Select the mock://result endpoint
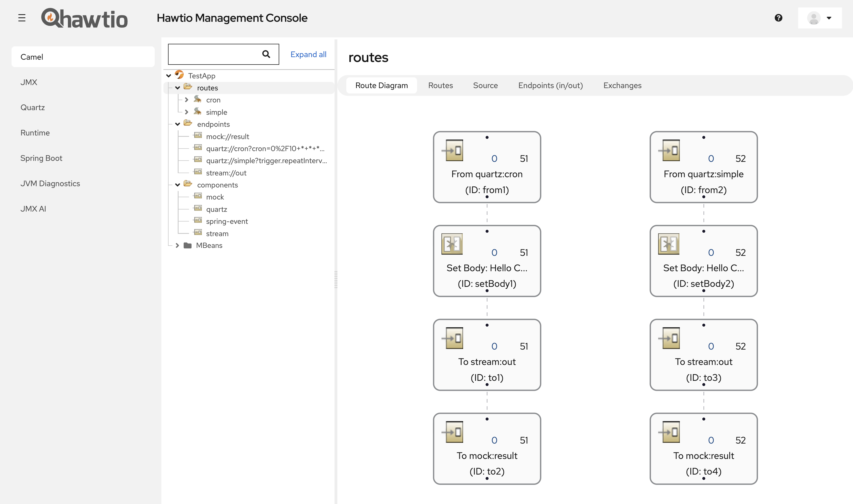 coord(228,136)
